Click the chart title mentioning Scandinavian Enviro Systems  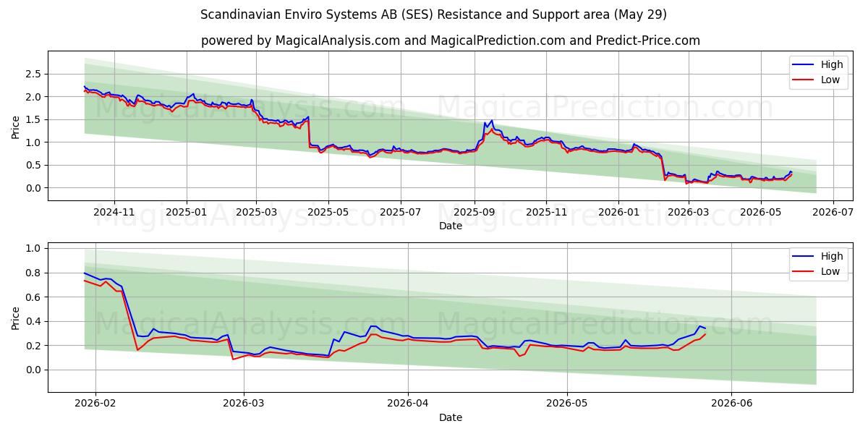[434, 14]
